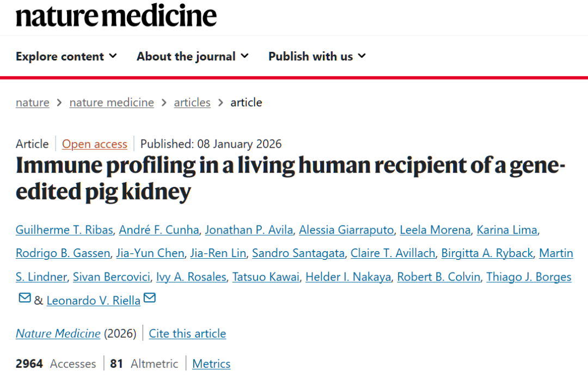Image resolution: width=588 pixels, height=377 pixels.
Task: View author Tatsuo Kawai info
Action: [x=266, y=277]
